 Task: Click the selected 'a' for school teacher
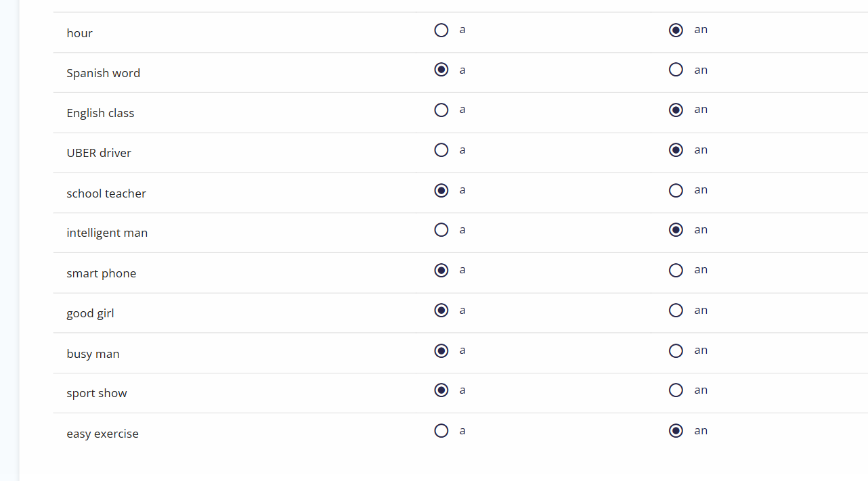pos(441,191)
